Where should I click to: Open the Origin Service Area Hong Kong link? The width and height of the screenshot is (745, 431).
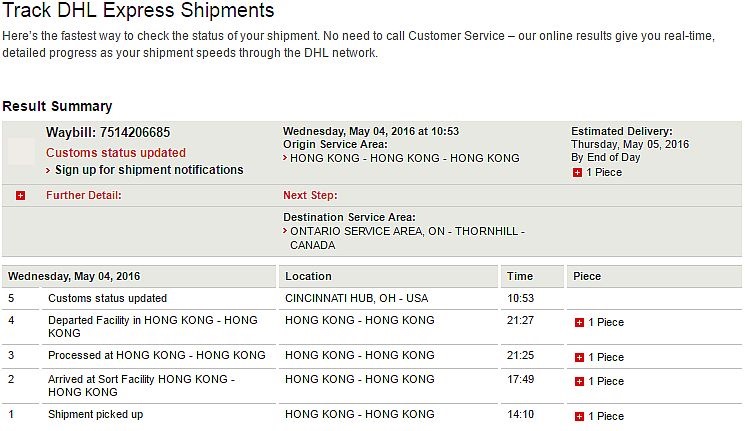coord(404,158)
